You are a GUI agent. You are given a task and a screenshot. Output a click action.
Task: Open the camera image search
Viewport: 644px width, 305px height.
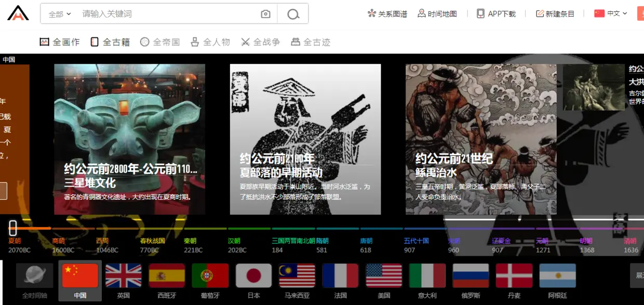click(x=265, y=14)
